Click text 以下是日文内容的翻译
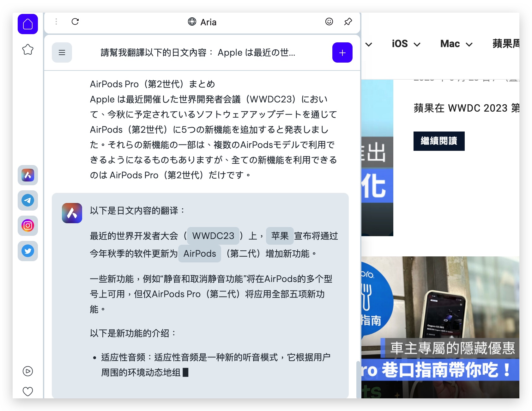This screenshot has height=411, width=532. point(137,211)
